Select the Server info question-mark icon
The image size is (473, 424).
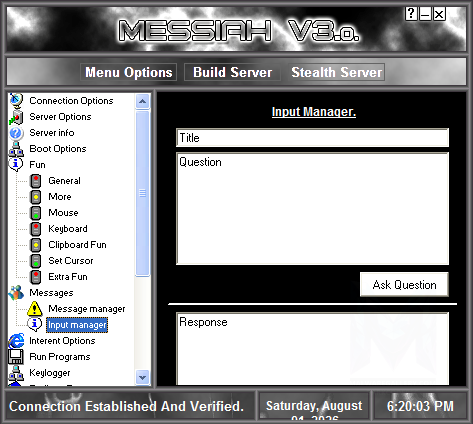16,133
